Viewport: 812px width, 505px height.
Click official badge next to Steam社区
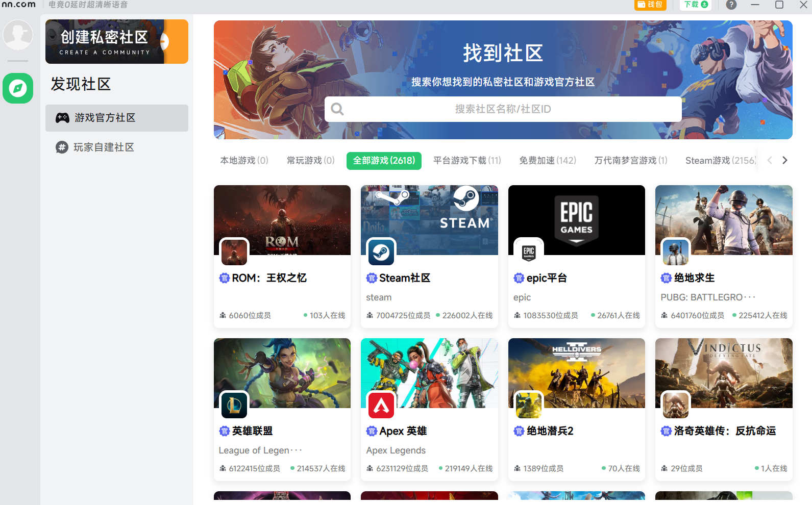click(372, 278)
